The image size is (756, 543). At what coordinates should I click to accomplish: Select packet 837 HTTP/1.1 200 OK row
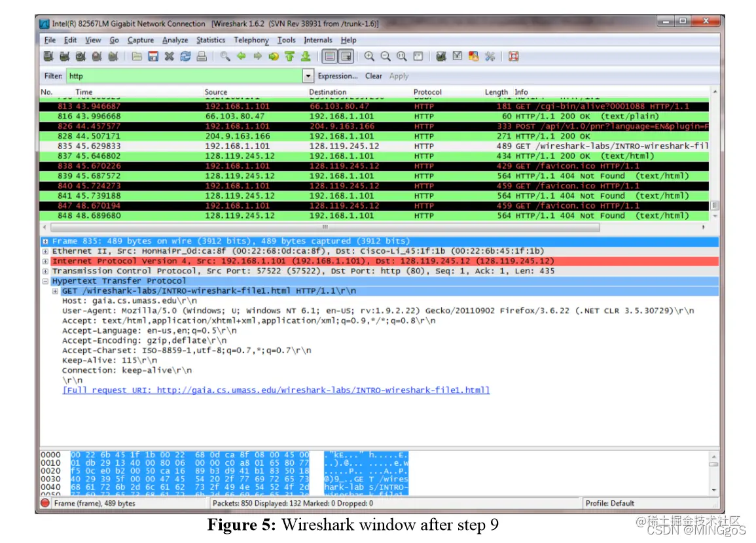pyautogui.click(x=374, y=156)
